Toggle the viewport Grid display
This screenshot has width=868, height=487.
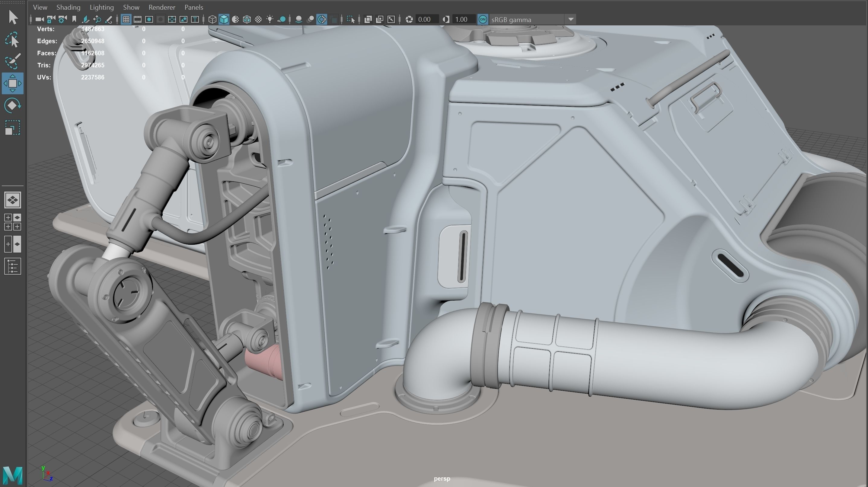[x=126, y=20]
